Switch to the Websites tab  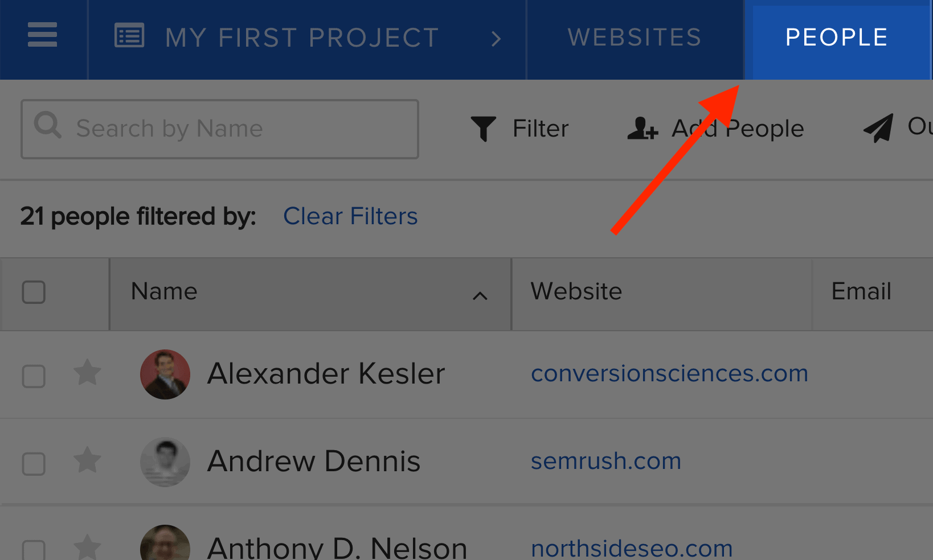point(635,38)
